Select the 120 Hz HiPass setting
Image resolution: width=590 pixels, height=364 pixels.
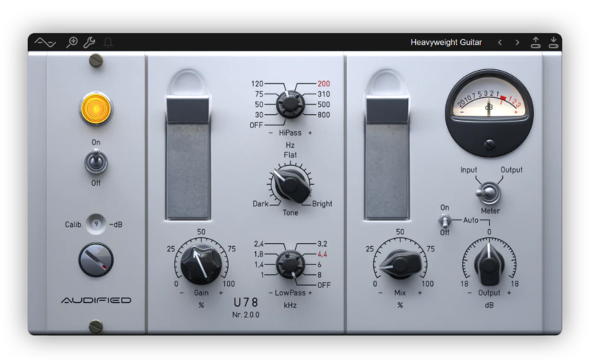click(x=257, y=83)
